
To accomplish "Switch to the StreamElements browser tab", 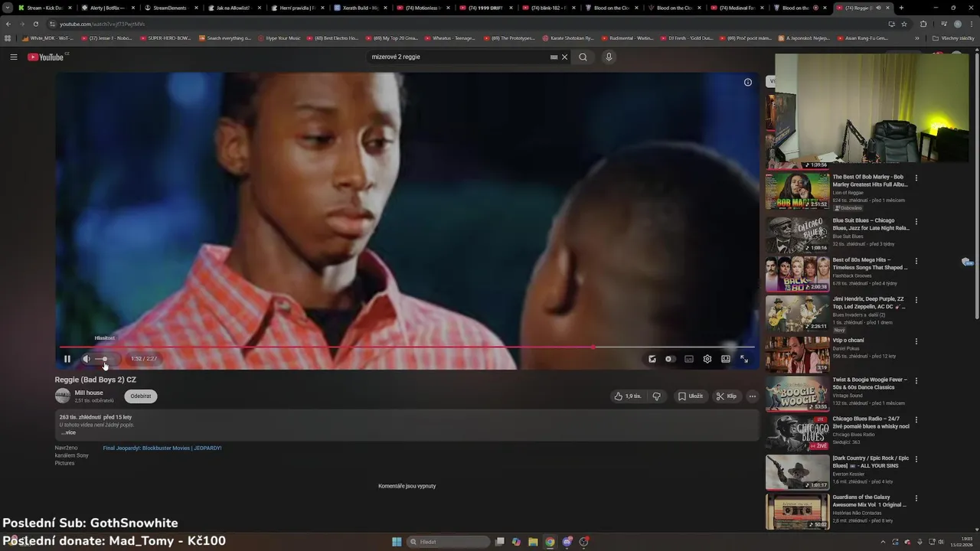I will 172,8.
